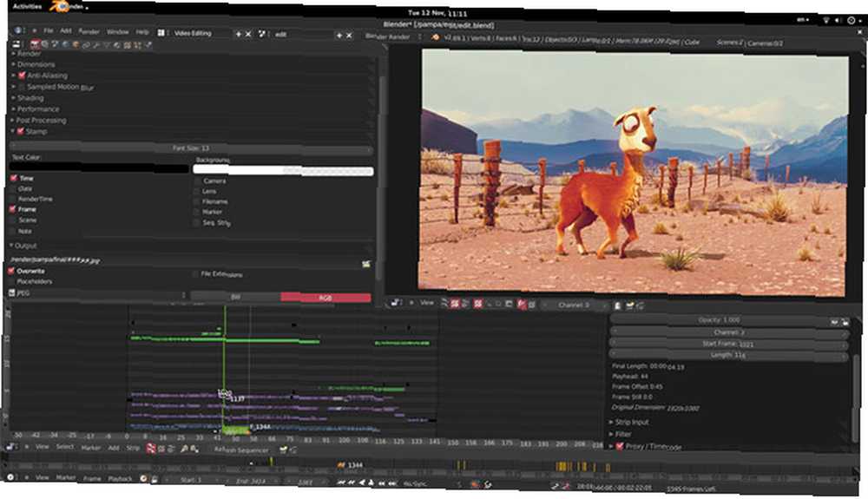Check the Date stamp option
This screenshot has width=868, height=499.
[14, 188]
